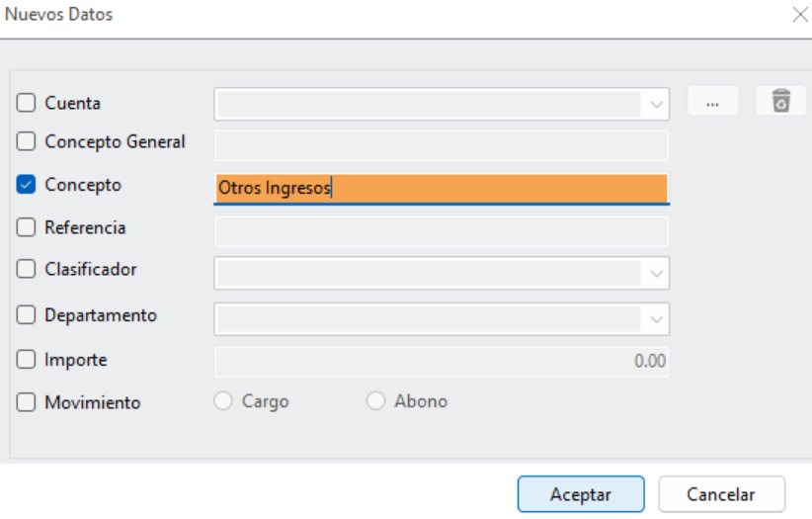The height and width of the screenshot is (519, 812).
Task: Focus the Concepto field containing Otros Ingresos
Action: click(x=442, y=188)
